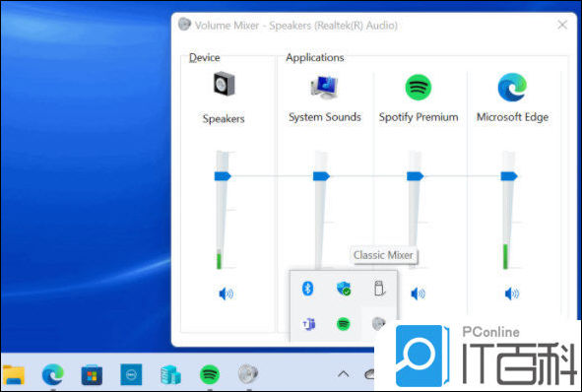Click the Safely Remove Hardware USB icon
This screenshot has height=392, width=582.
[379, 288]
